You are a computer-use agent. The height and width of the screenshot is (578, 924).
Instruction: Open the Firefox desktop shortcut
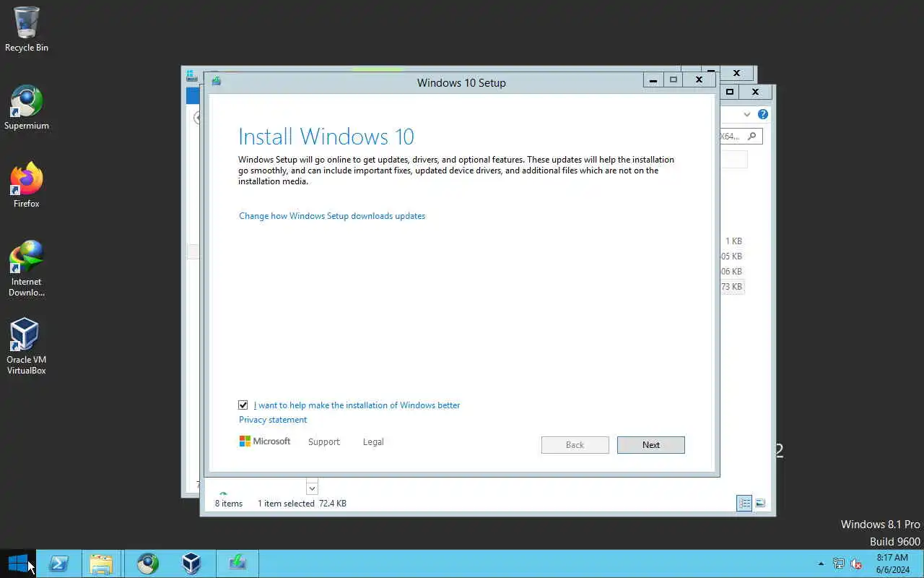[x=27, y=186]
